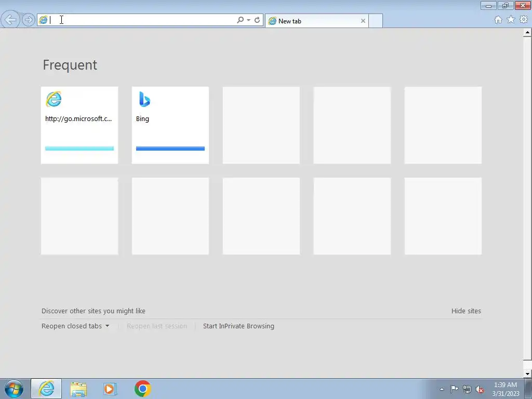Screen dimensions: 532x399
Task: Open the Tools gear menu
Action: [524, 19]
